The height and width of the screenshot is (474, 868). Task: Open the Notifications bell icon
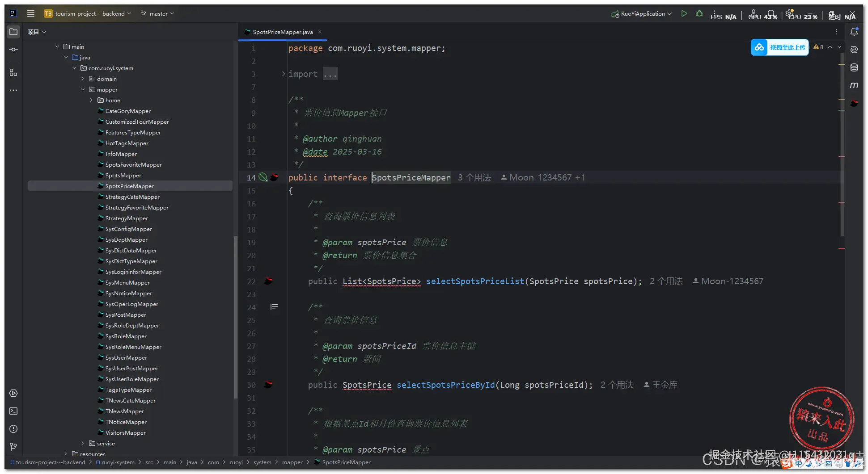(x=854, y=32)
